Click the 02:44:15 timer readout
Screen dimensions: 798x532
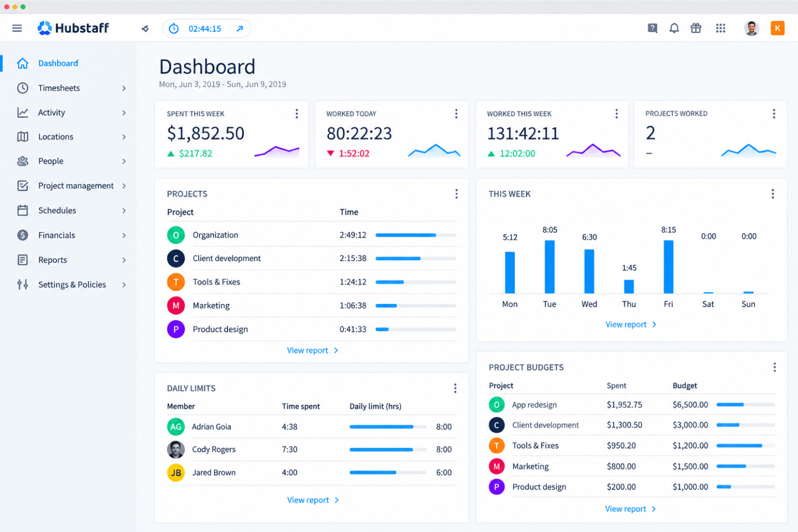click(205, 29)
